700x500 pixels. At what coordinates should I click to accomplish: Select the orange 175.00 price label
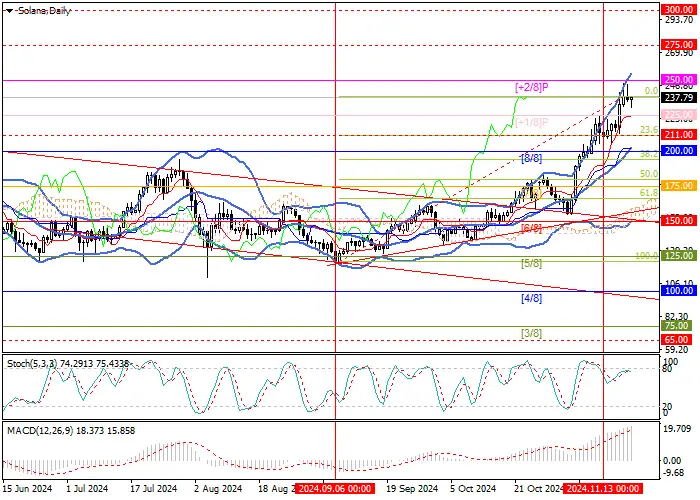click(678, 185)
